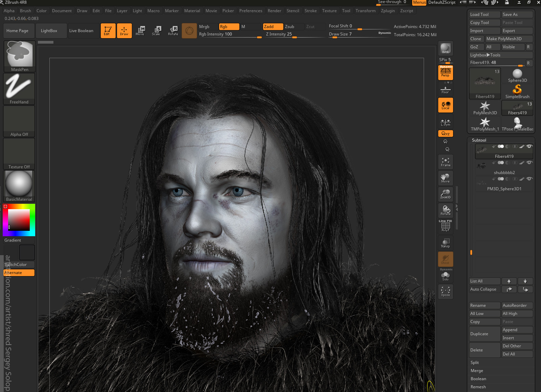Activate L.Sym local symmetry

click(x=446, y=122)
